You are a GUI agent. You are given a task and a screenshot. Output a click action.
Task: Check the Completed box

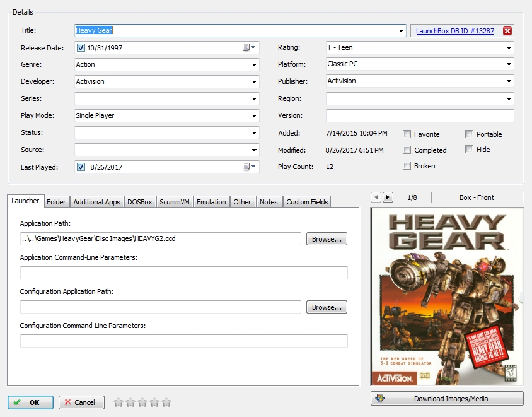(407, 150)
